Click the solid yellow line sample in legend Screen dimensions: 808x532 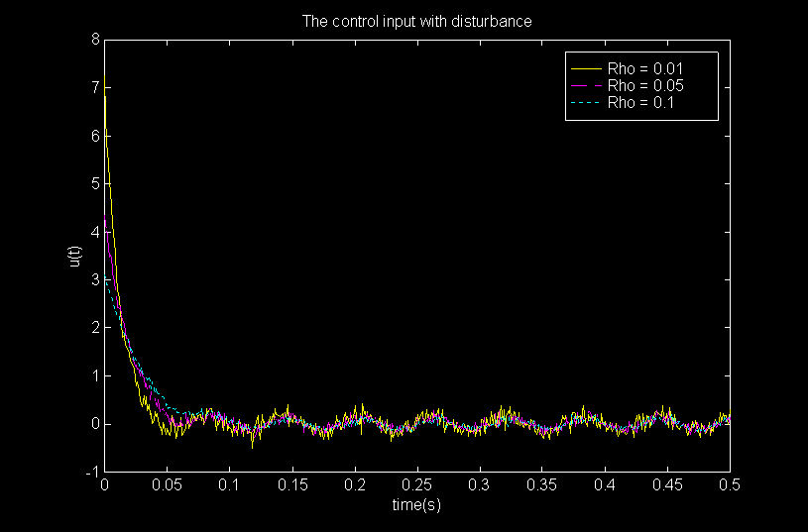585,69
